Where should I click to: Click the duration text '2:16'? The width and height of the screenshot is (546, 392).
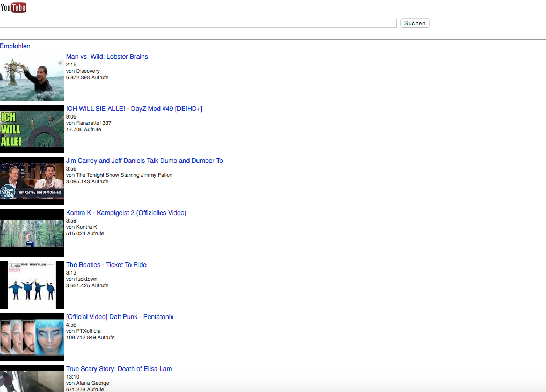(x=71, y=65)
